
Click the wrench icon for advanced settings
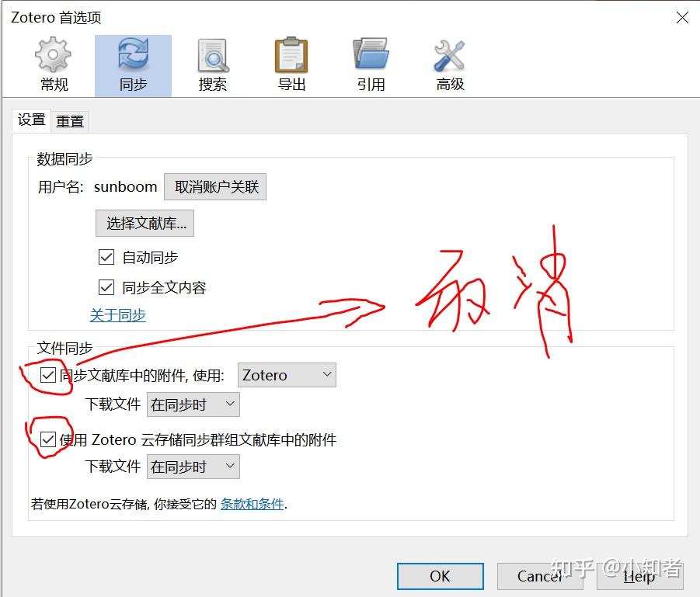coord(449,54)
